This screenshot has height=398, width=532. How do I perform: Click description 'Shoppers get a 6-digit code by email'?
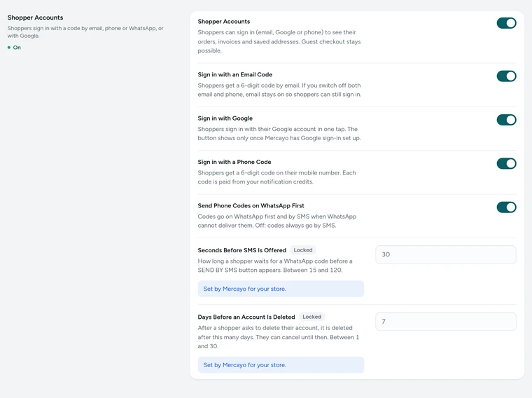pos(279,90)
